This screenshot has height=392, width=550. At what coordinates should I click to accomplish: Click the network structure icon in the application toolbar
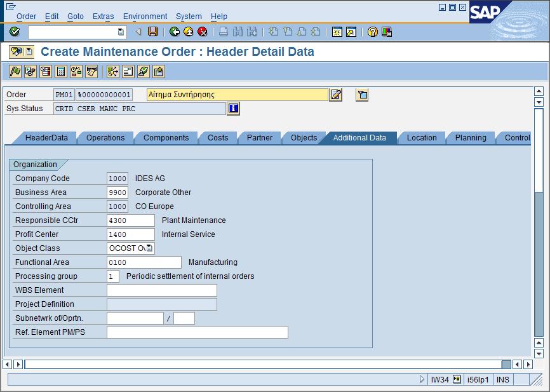113,72
